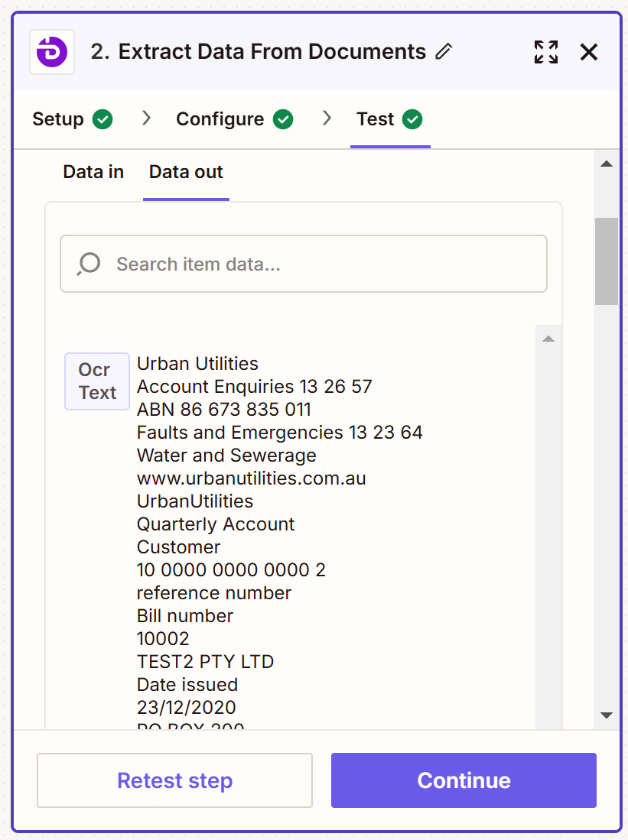Click the 'Urban Utilities' line

tap(197, 364)
